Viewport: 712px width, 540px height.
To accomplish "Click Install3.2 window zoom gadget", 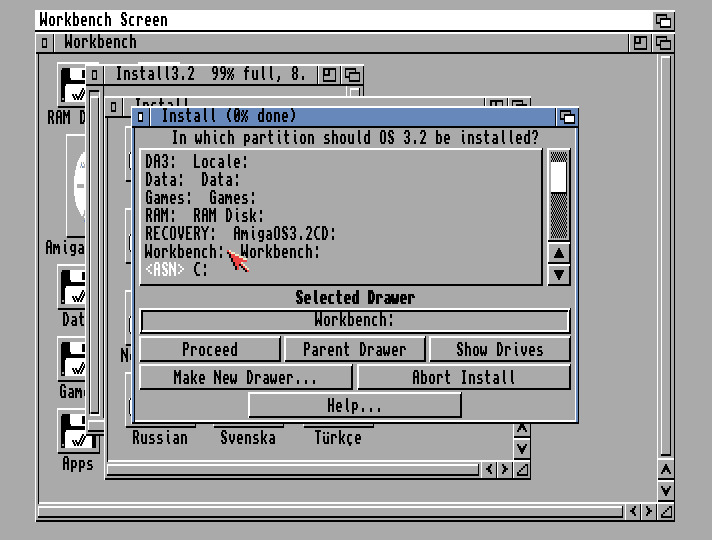I will 329,74.
